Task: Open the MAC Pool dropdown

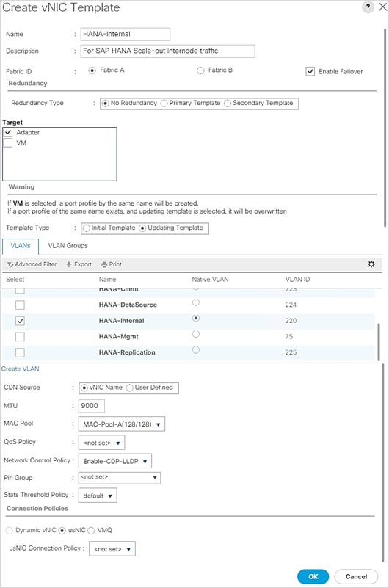Action: (x=122, y=424)
